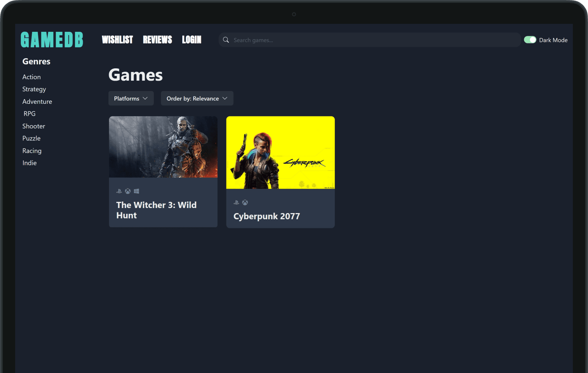The image size is (588, 373).
Task: Choose the Racing genre
Action: (32, 151)
